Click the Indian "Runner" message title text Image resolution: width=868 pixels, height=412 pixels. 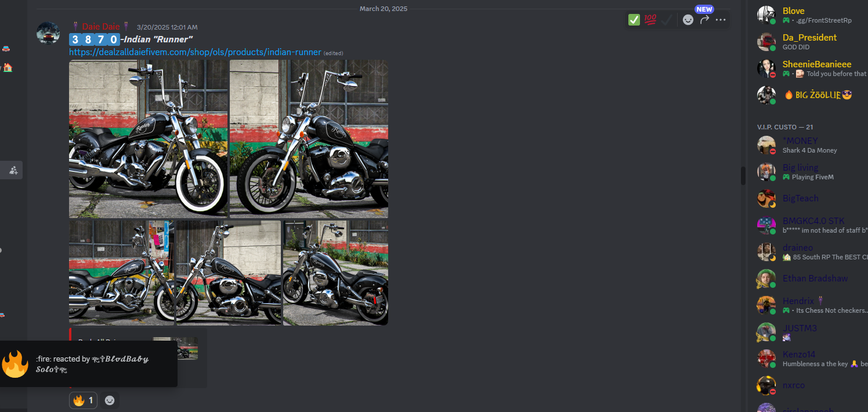click(157, 39)
